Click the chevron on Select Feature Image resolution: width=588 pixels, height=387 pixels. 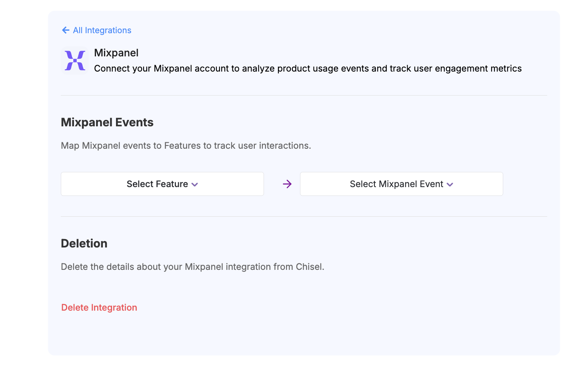point(195,184)
